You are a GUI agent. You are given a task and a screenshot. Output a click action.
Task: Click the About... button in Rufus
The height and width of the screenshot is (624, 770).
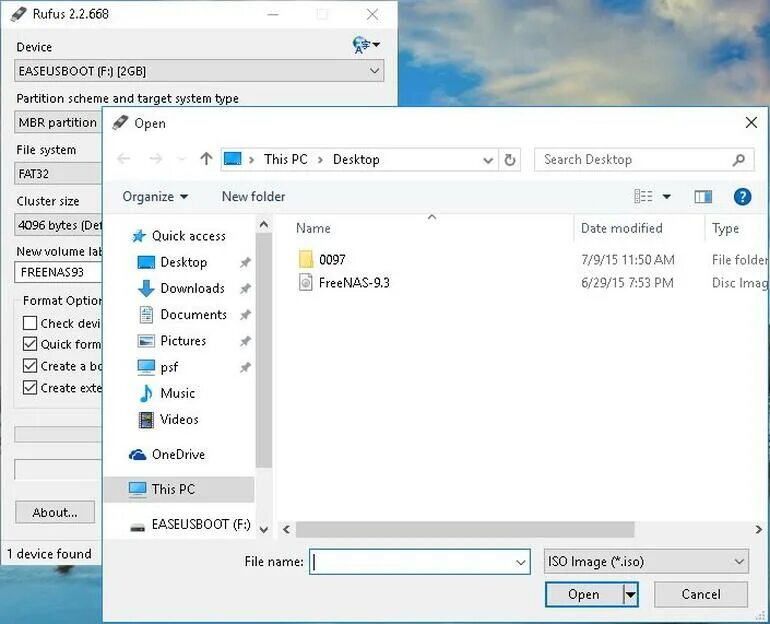(55, 512)
